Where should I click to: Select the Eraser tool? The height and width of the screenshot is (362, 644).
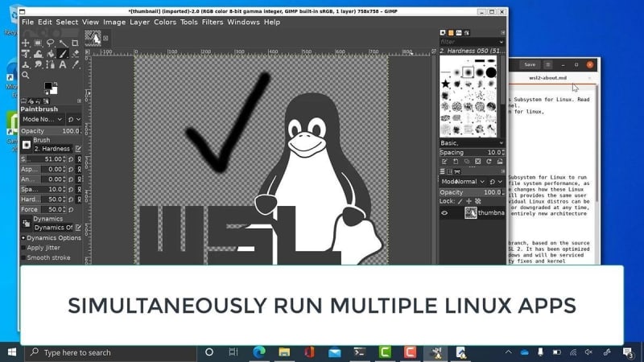[x=75, y=54]
